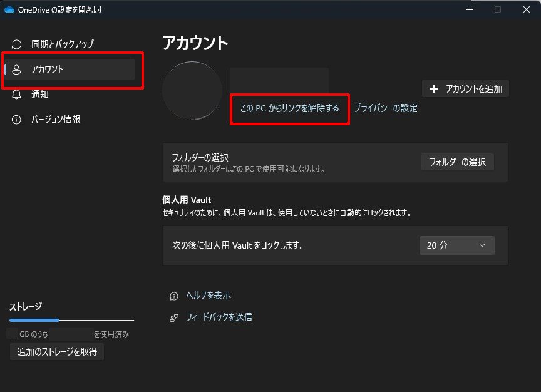The image size is (541, 392).
Task: Open the 同期とバックアップ tab
Action: click(62, 44)
